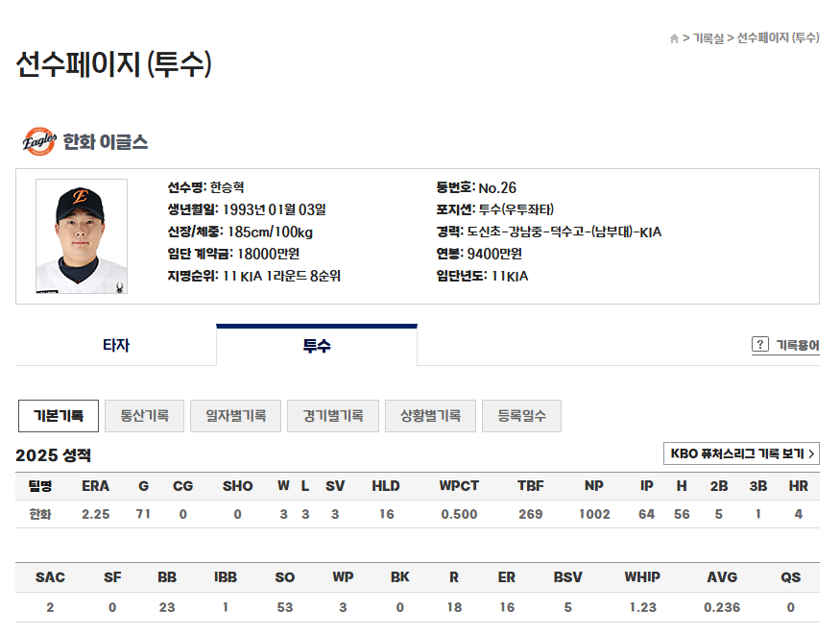The image size is (840, 636).
Task: Click 선수페이지 (투수) in the breadcrumb
Action: coord(776,38)
